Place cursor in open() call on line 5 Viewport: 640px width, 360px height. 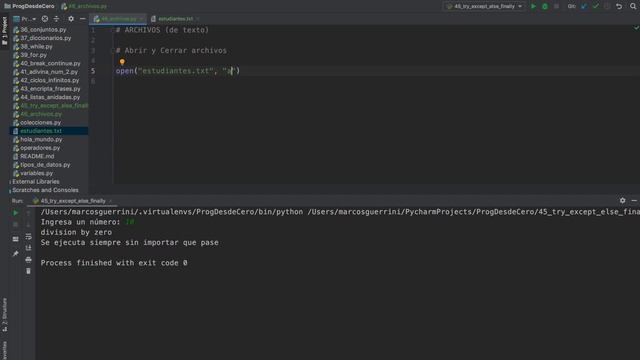(x=178, y=71)
